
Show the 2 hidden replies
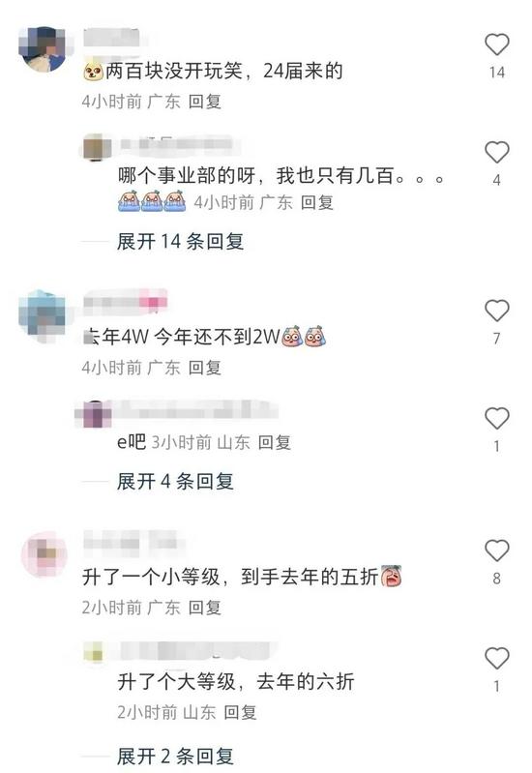pos(175,757)
